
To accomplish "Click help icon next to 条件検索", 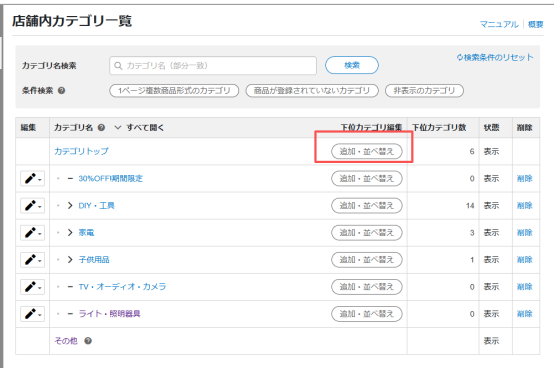I will click(61, 90).
